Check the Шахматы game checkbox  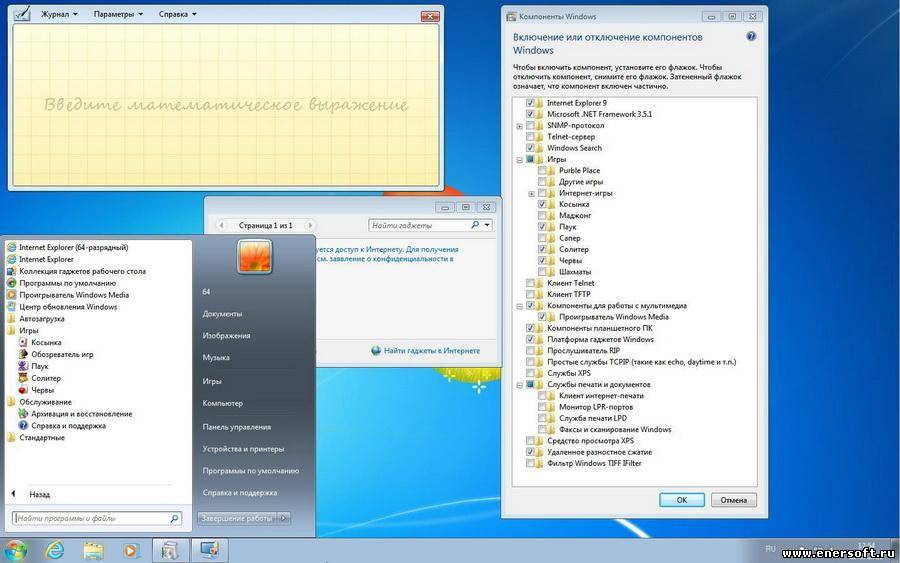(x=542, y=272)
